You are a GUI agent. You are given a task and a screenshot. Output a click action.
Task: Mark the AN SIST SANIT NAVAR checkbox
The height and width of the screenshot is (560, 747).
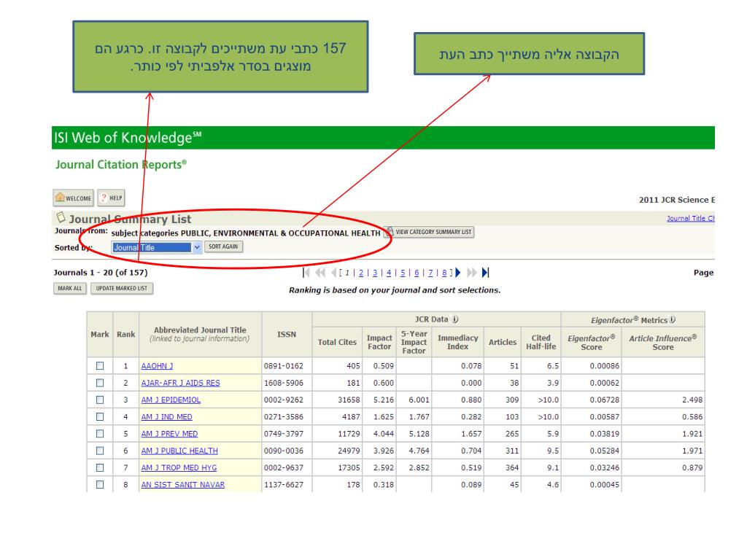(99, 484)
